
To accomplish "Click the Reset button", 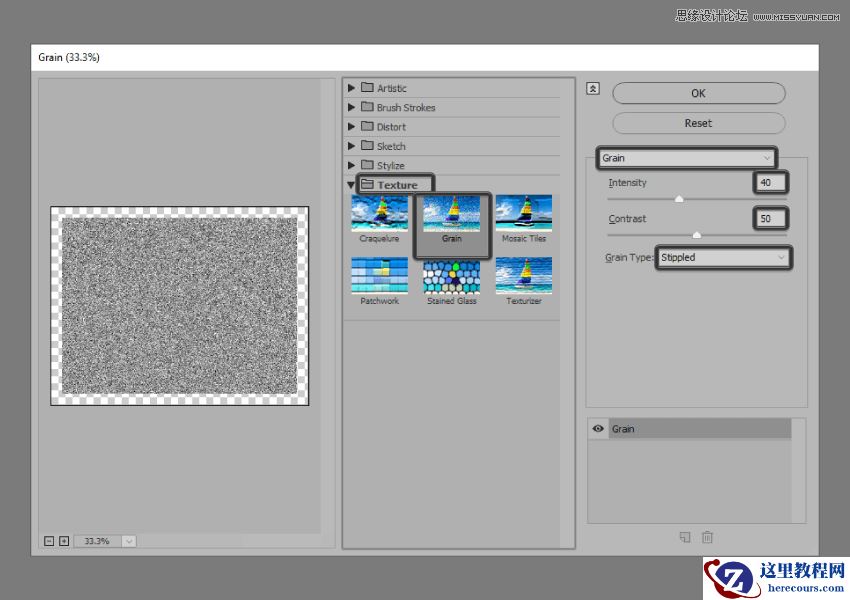I will 699,123.
